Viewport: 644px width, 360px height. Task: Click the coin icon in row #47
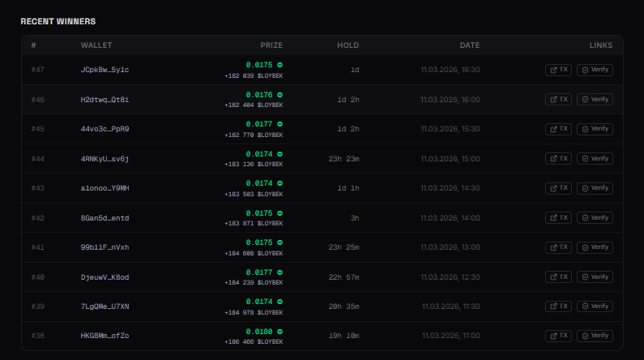click(x=279, y=65)
